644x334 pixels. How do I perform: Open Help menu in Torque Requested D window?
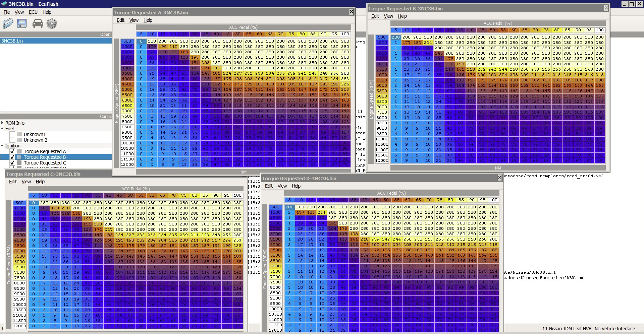(296, 186)
